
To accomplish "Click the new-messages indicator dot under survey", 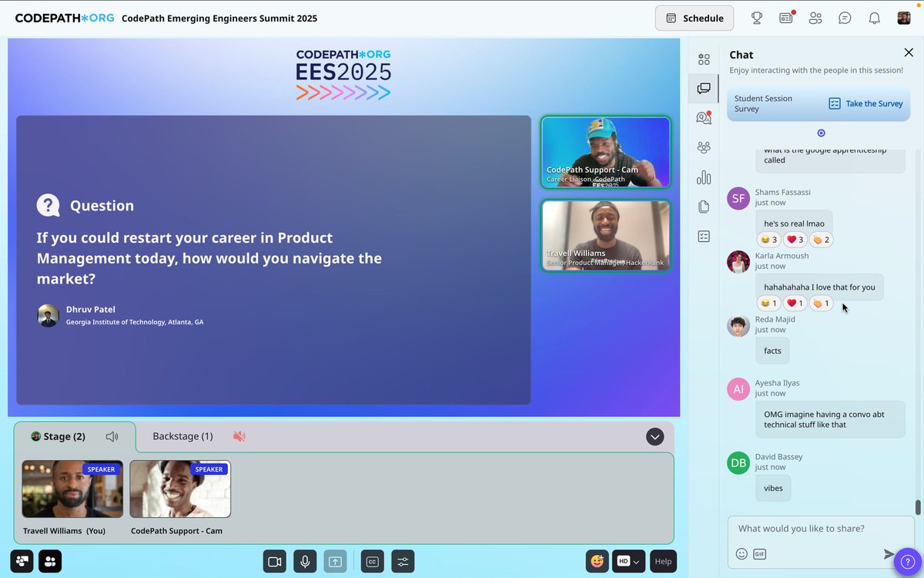I will coord(821,133).
